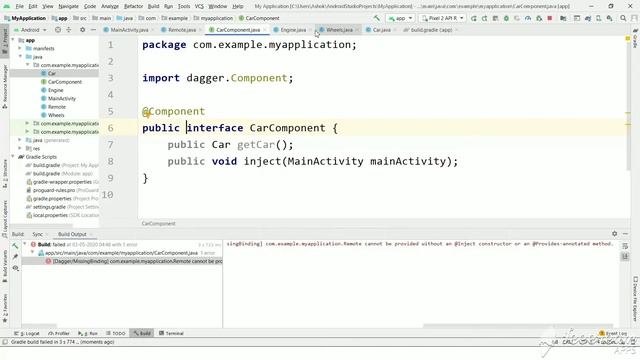Open the Analyze menu
Viewport: 640px width, 360px height.
pos(110,7)
